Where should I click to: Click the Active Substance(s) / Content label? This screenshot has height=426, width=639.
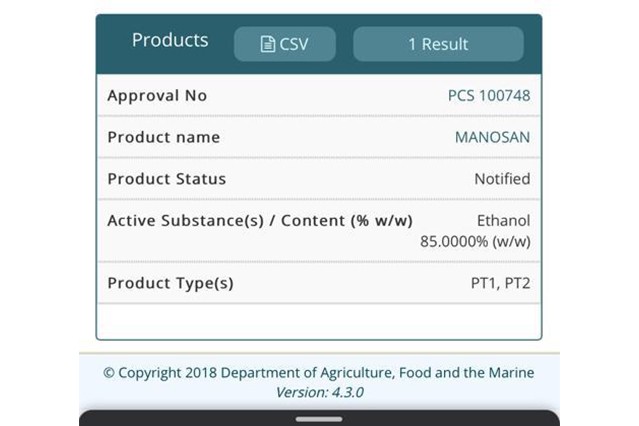click(260, 220)
